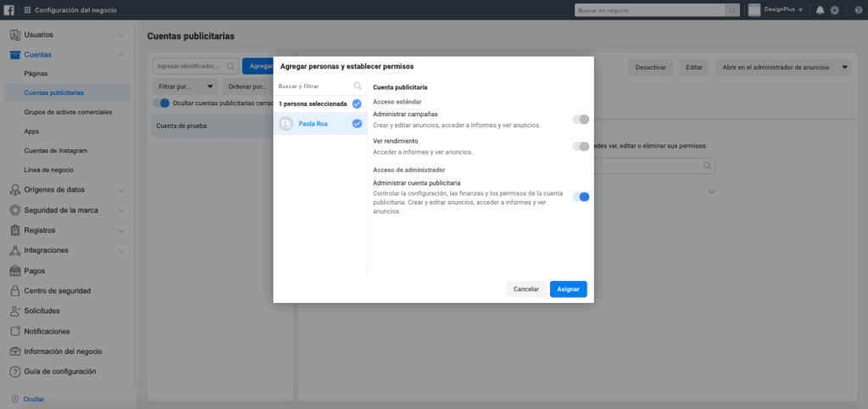The height and width of the screenshot is (409, 868).
Task: Click the Notificaciones sidebar icon
Action: tap(15, 332)
